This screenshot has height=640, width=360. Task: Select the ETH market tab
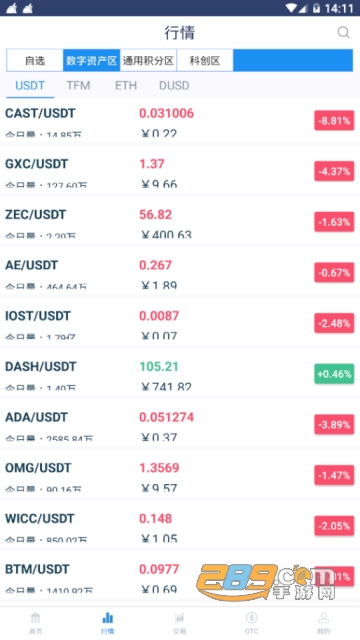pyautogui.click(x=126, y=86)
